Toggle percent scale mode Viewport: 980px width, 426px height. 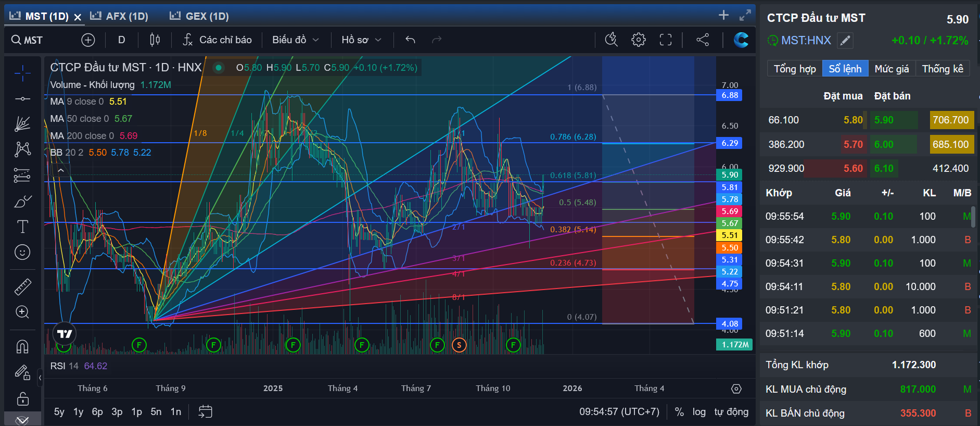point(679,412)
